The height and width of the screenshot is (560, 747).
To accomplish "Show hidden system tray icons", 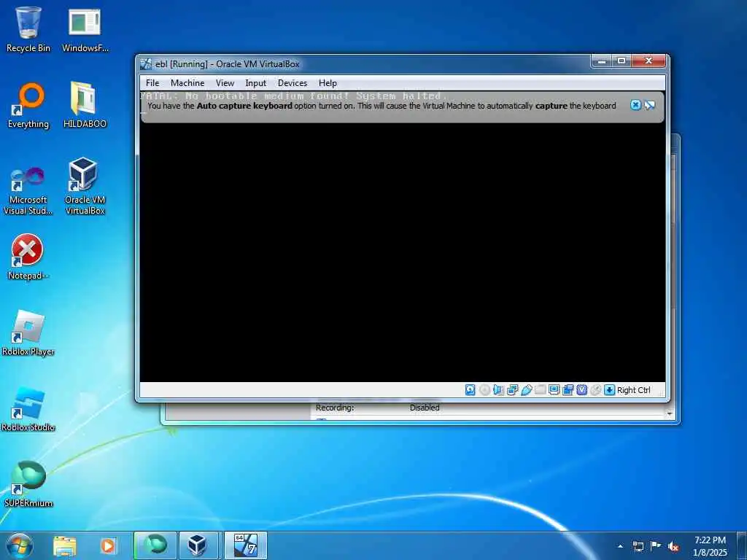I will 620,546.
